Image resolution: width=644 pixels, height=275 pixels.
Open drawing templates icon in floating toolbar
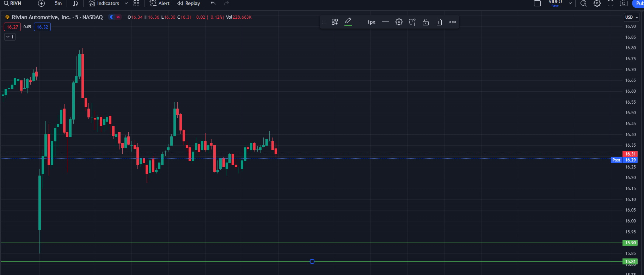pyautogui.click(x=335, y=22)
